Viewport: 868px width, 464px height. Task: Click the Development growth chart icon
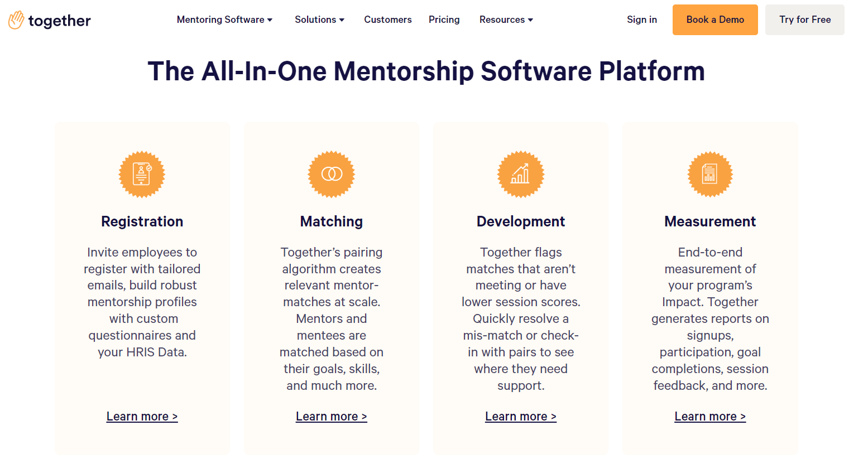[521, 175]
